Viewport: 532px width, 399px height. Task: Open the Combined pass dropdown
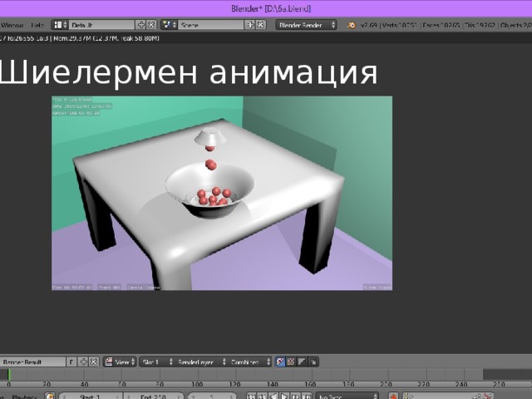(x=250, y=362)
